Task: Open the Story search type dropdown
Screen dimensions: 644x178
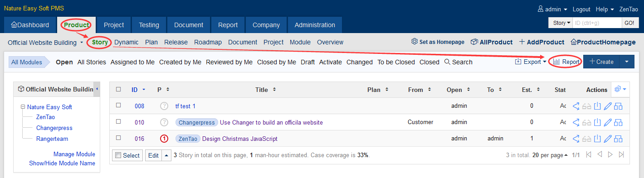Action: (x=561, y=23)
